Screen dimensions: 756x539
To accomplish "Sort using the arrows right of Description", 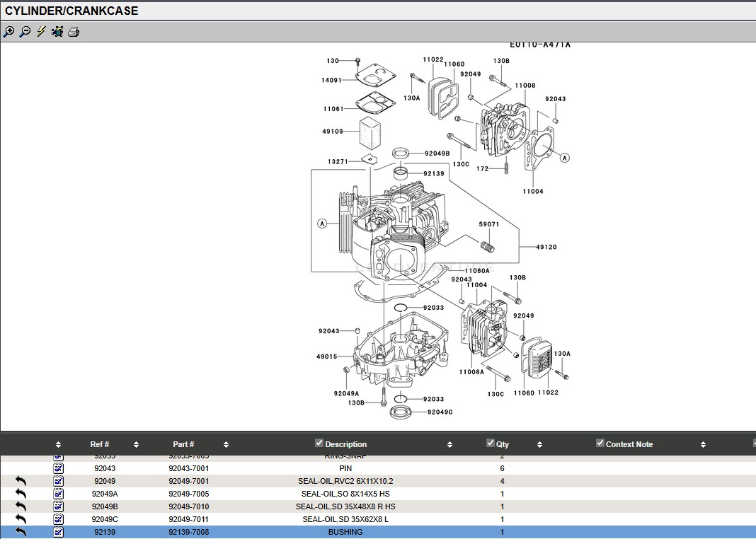I will [449, 445].
